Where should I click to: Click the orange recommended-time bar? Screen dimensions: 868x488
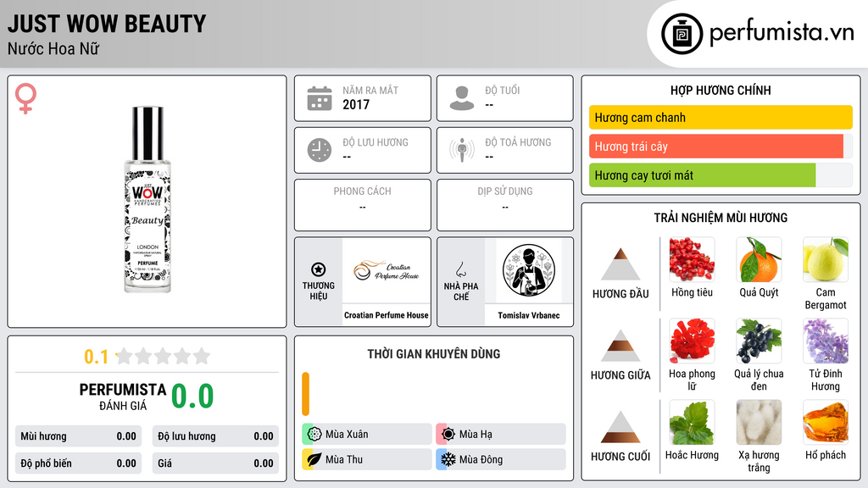click(x=305, y=394)
